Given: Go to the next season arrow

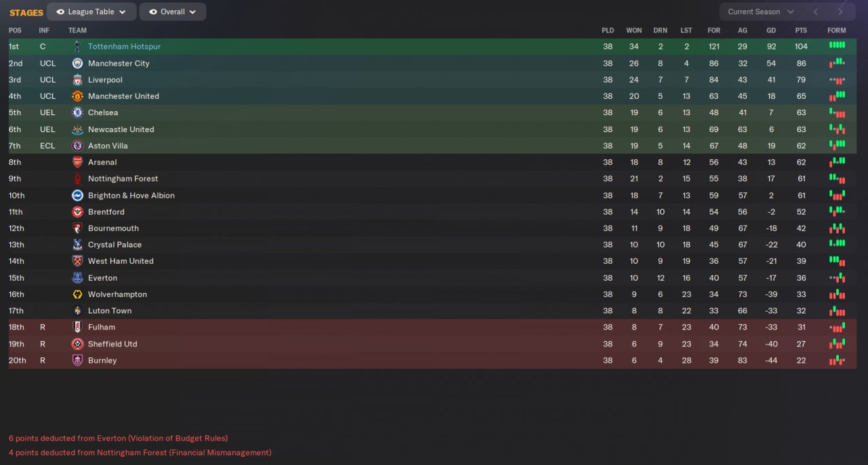Looking at the screenshot, I should click(x=841, y=12).
